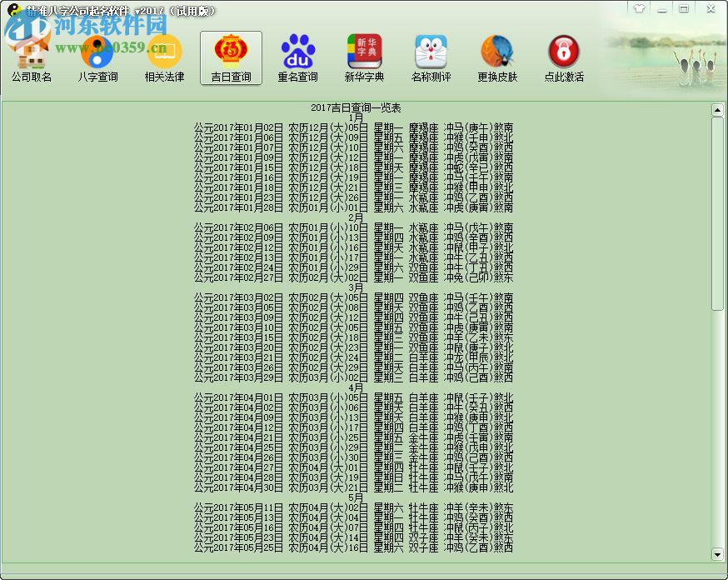Select row 公元2017年02月12日
This screenshot has height=580, width=728.
pyautogui.click(x=354, y=247)
